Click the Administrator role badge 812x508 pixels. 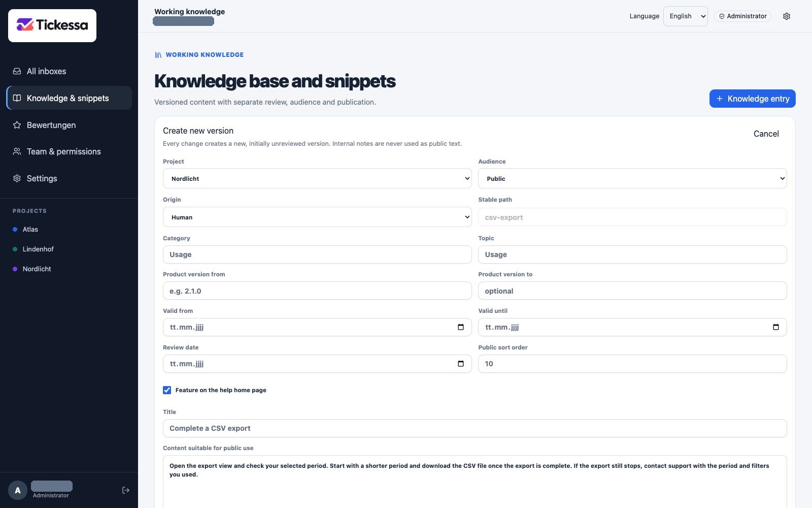(742, 16)
